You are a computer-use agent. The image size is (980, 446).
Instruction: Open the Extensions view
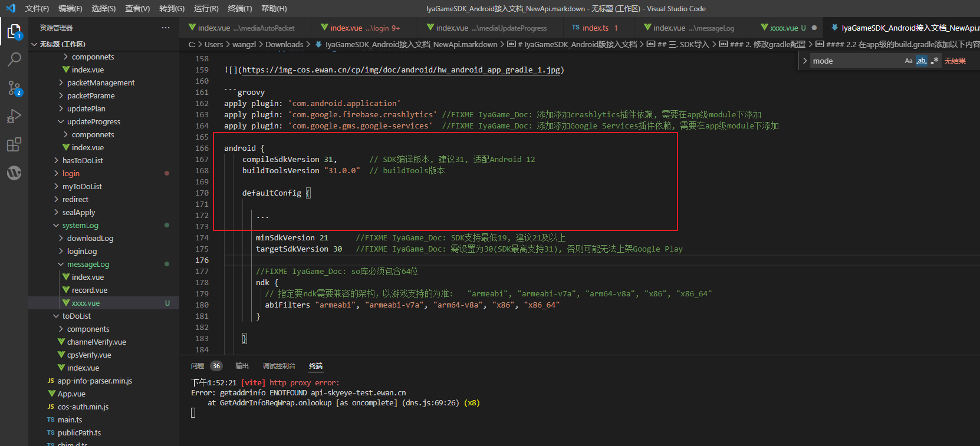point(14,144)
